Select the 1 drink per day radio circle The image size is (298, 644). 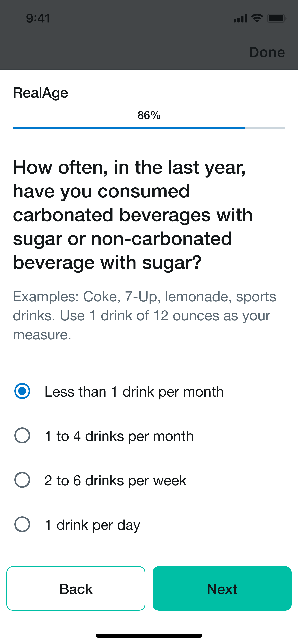pos(22,524)
